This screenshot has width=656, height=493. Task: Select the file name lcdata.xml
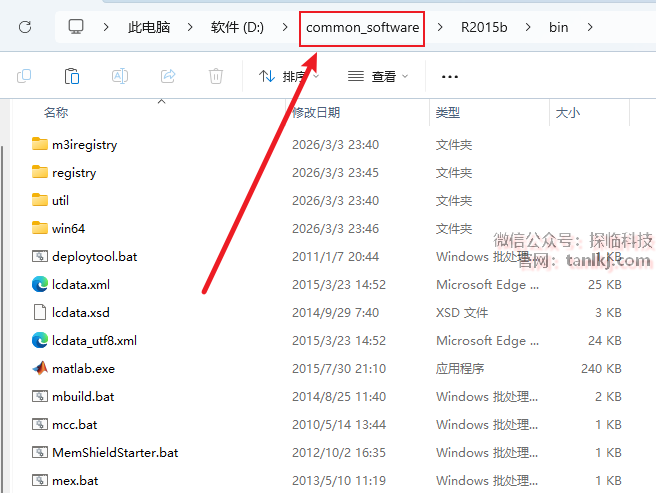[x=81, y=285]
